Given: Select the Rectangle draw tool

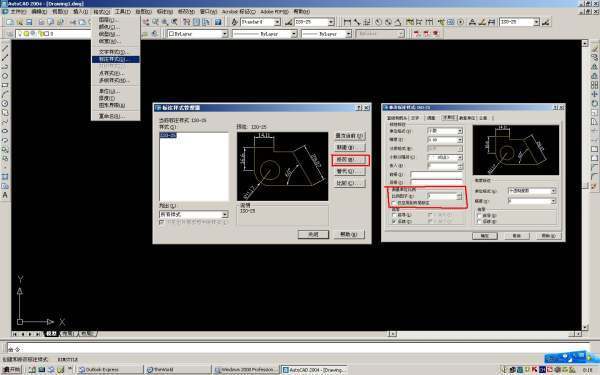Looking at the screenshot, I should [x=5, y=85].
